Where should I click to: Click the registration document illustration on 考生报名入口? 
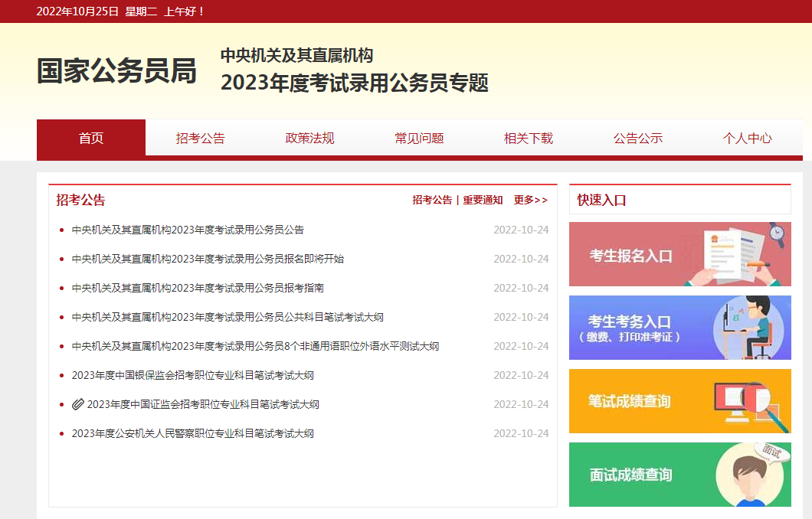tap(735, 255)
